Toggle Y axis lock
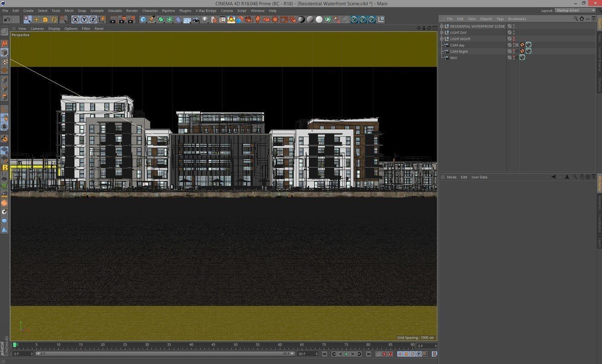Viewport: 602px width, 364px height. (x=84, y=20)
